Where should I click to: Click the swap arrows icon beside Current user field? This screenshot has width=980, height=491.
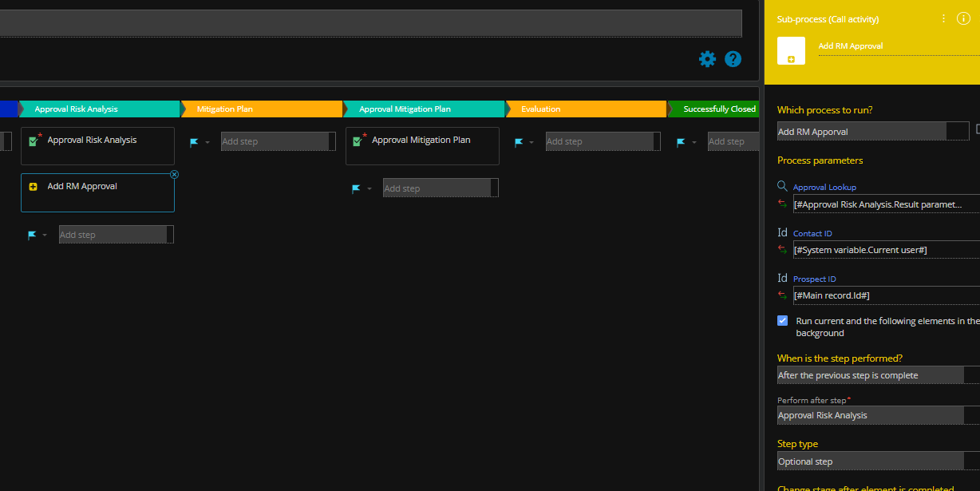(782, 250)
